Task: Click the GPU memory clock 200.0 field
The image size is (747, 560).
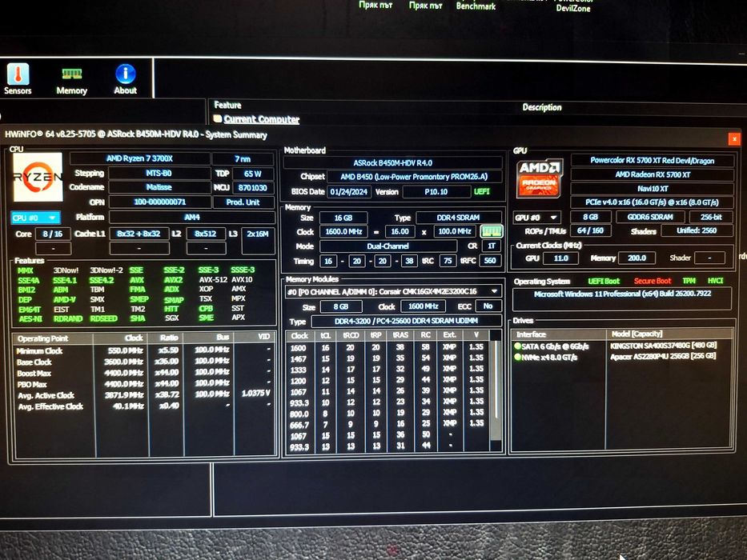Action: click(x=637, y=258)
